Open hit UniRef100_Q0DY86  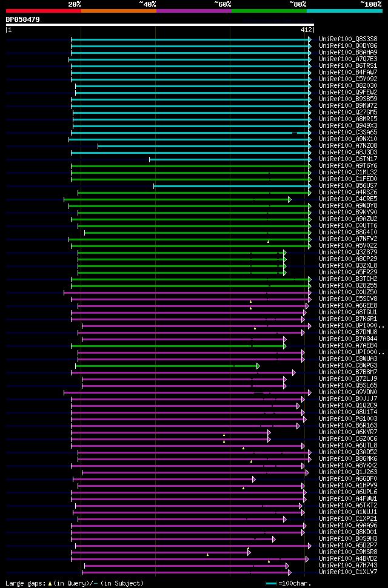coord(348,46)
